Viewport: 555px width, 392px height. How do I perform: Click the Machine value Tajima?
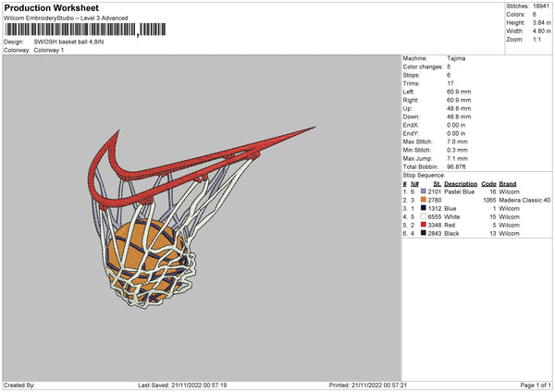pyautogui.click(x=456, y=58)
